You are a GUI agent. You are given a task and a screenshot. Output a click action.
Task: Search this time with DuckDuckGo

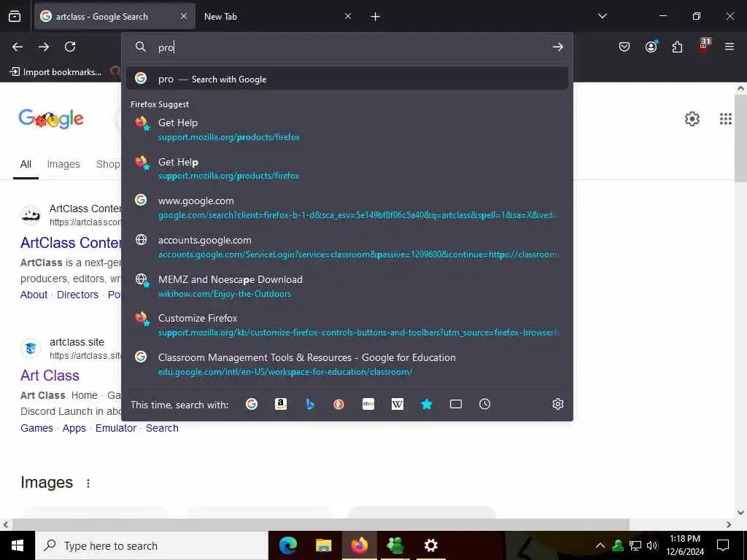[338, 404]
